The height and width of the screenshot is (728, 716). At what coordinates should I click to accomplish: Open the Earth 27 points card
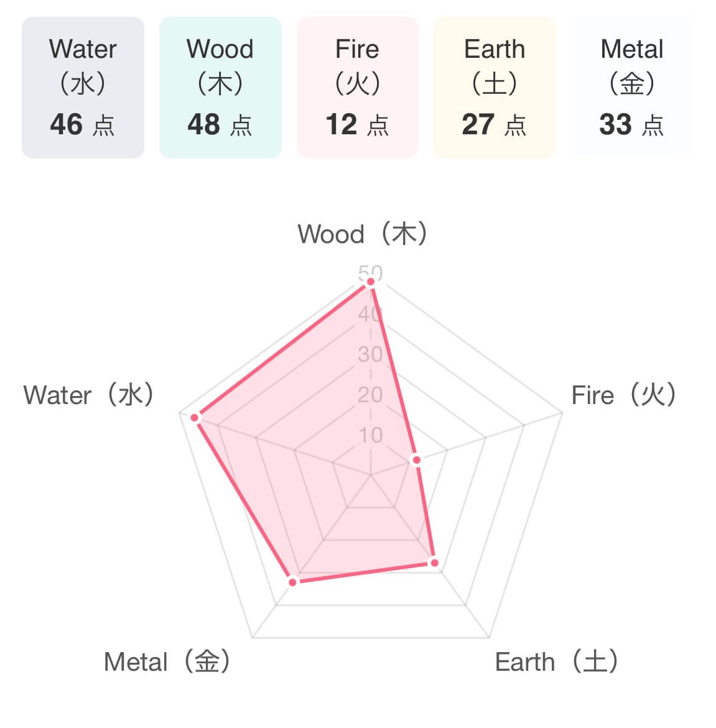click(x=495, y=88)
